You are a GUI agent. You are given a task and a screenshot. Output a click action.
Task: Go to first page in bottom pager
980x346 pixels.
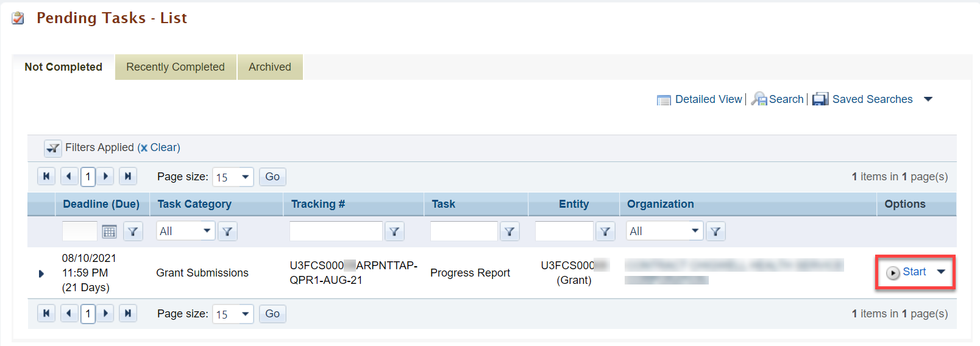pos(46,314)
